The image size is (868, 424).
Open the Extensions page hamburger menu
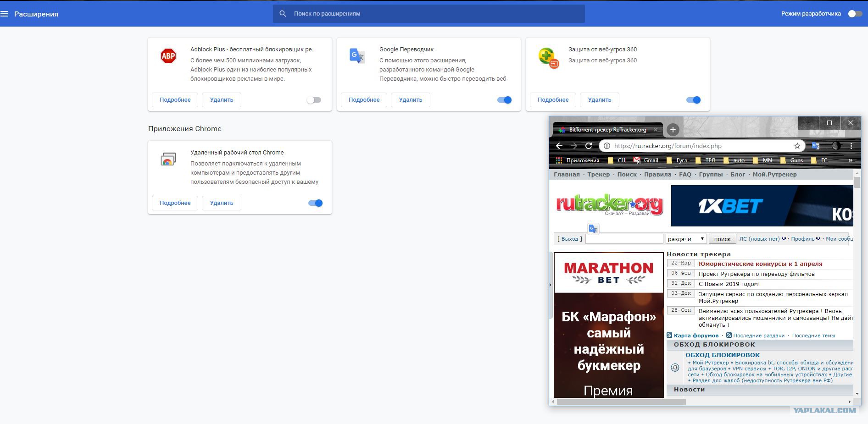(x=5, y=14)
